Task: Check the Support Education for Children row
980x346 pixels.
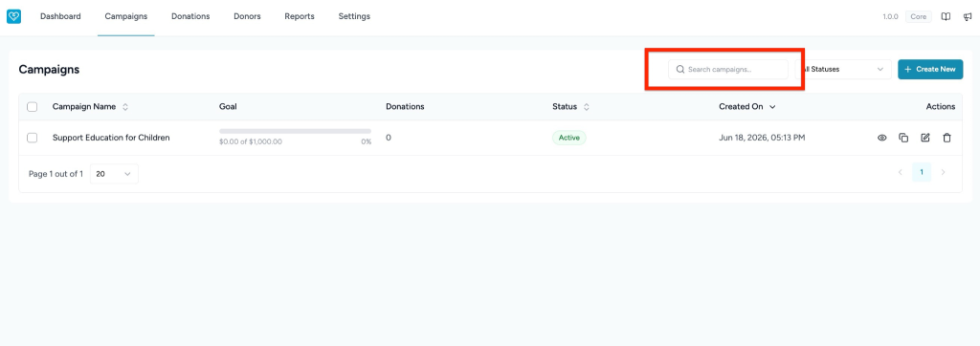Action: coord(32,138)
